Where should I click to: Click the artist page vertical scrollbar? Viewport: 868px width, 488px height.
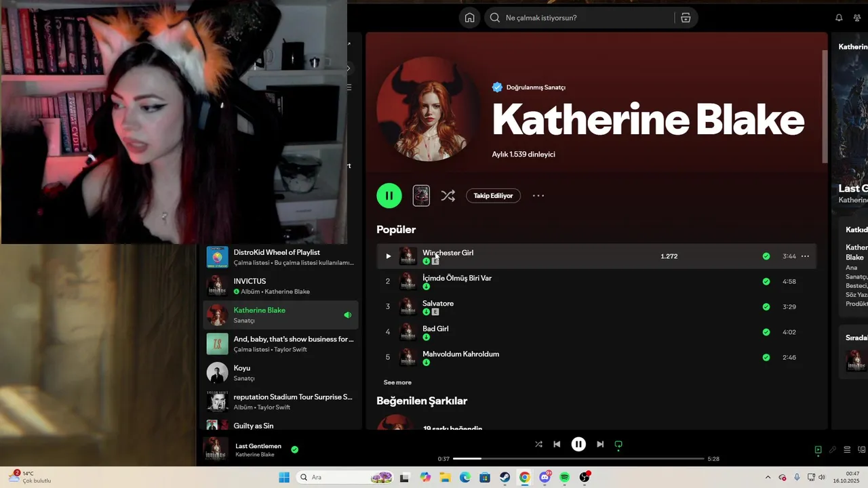825,106
